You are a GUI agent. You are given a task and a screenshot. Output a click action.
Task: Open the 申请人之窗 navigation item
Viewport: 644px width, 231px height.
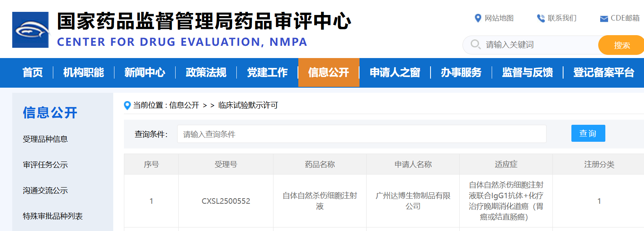[x=395, y=73]
